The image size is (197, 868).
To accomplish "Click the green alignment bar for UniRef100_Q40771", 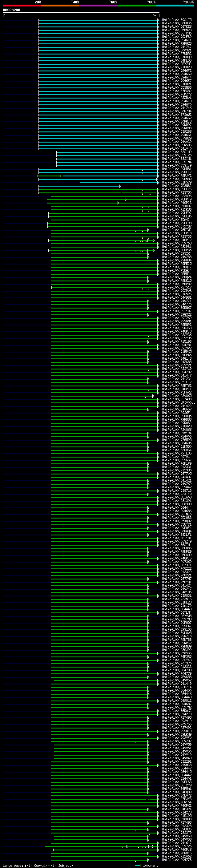I will (x=100, y=301).
